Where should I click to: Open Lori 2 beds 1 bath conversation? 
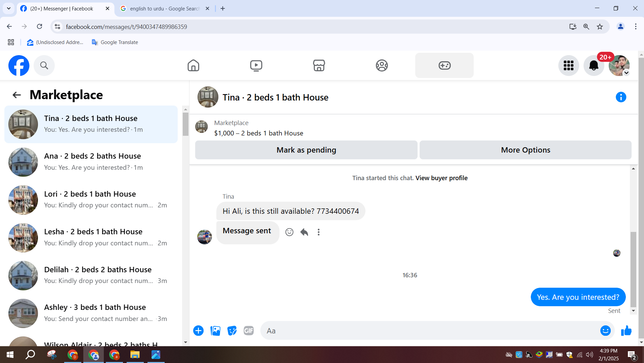tap(91, 200)
